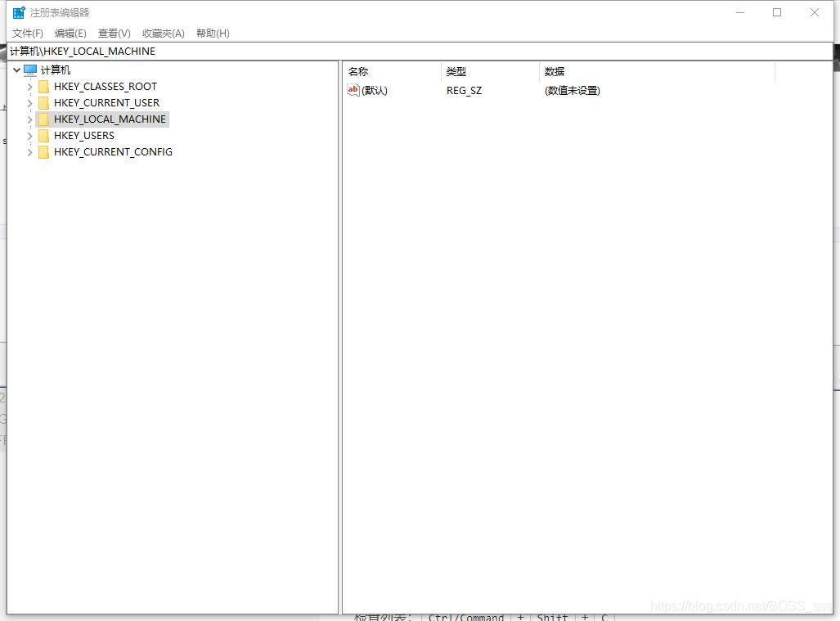This screenshot has width=840, height=621.
Task: Open the 编辑(E) menu
Action: point(70,34)
